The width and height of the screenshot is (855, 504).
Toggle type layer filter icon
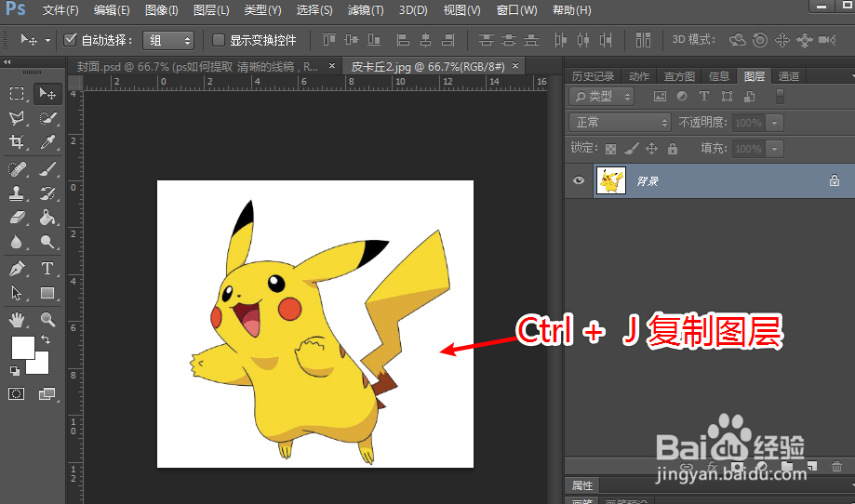point(704,97)
